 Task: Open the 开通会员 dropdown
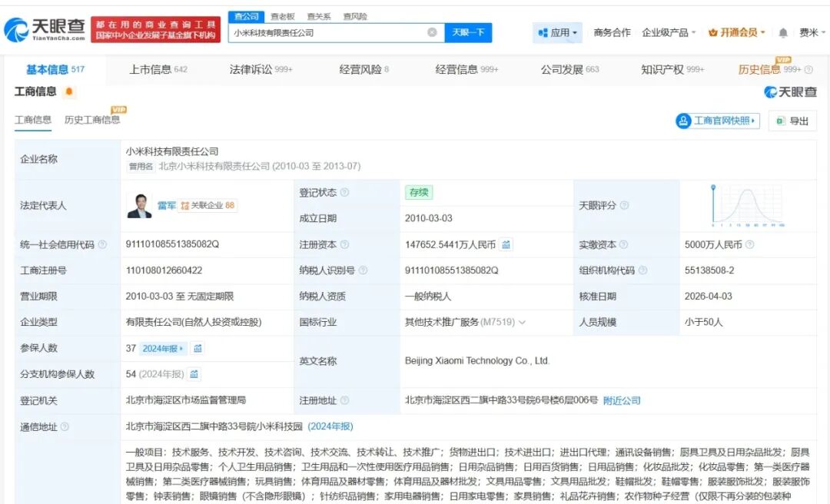pyautogui.click(x=737, y=33)
